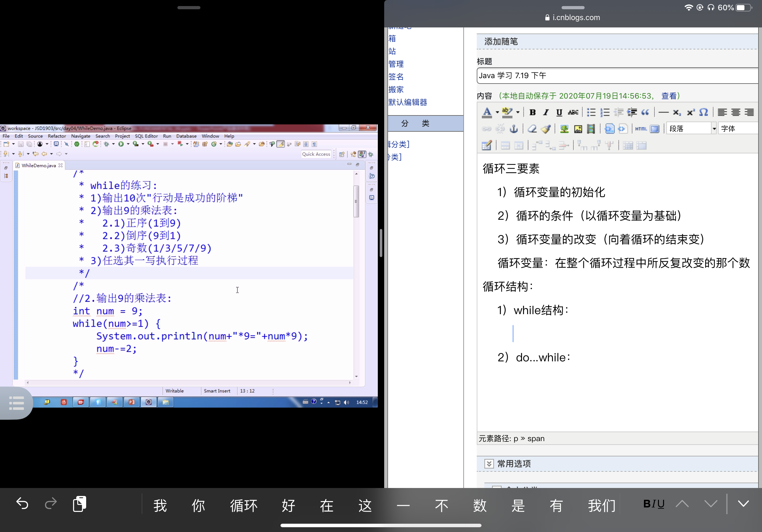This screenshot has width=762, height=532.
Task: Toggle underline formatting in blog editor
Action: [x=559, y=113]
